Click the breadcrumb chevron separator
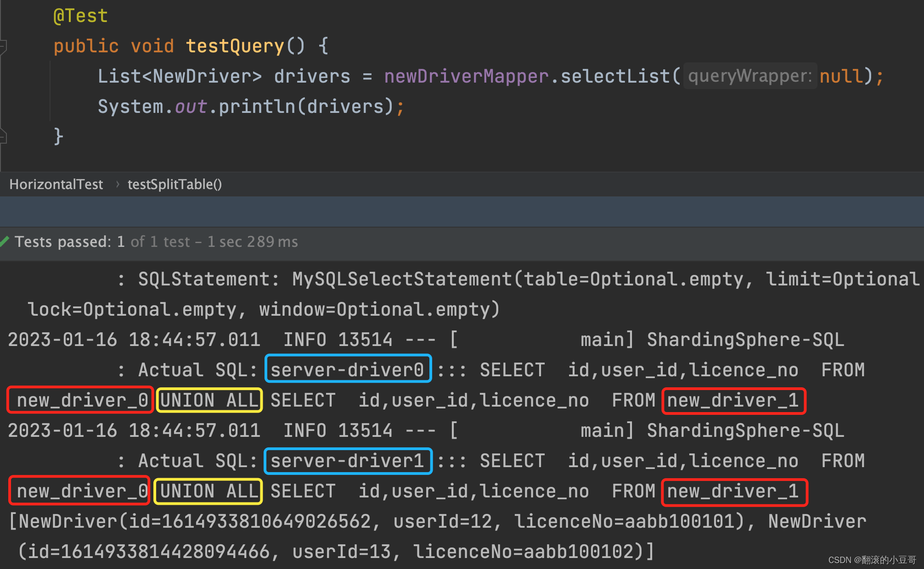 point(118,184)
